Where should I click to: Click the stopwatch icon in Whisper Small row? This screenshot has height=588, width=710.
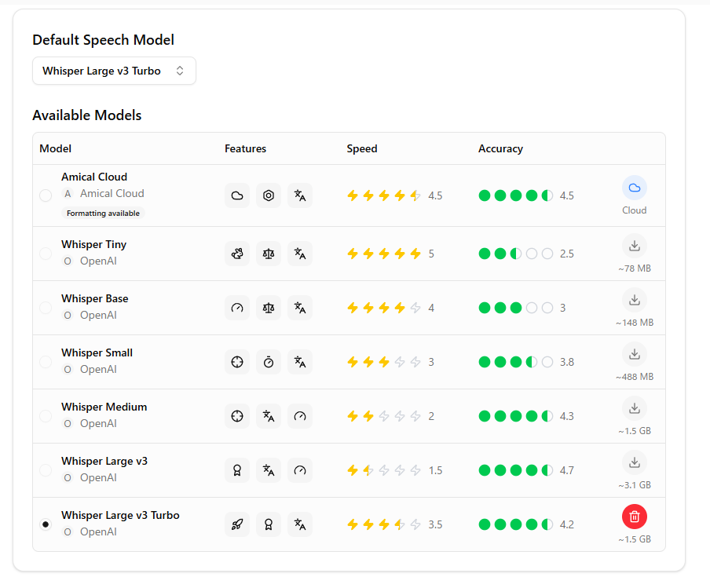269,362
